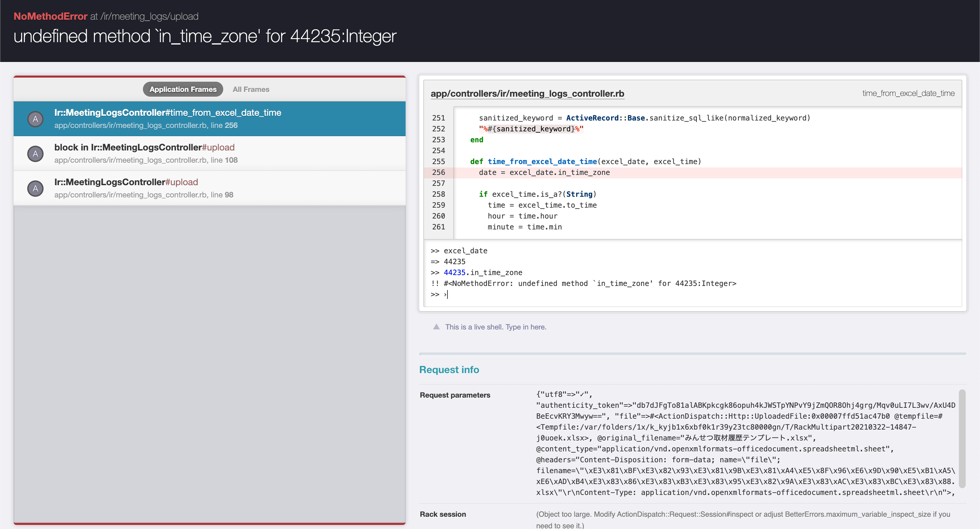The image size is (980, 529).
Task: Click the Rack session label
Action: click(x=442, y=514)
